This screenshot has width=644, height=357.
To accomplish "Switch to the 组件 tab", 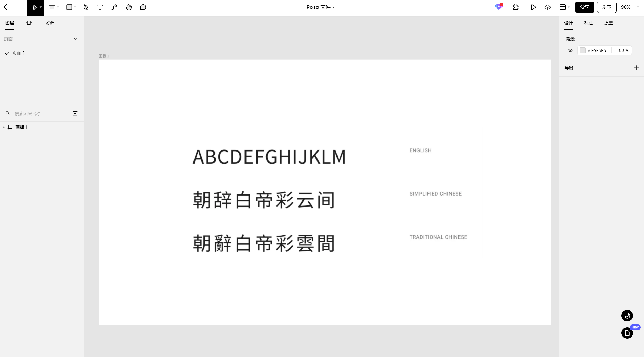I will tap(30, 23).
